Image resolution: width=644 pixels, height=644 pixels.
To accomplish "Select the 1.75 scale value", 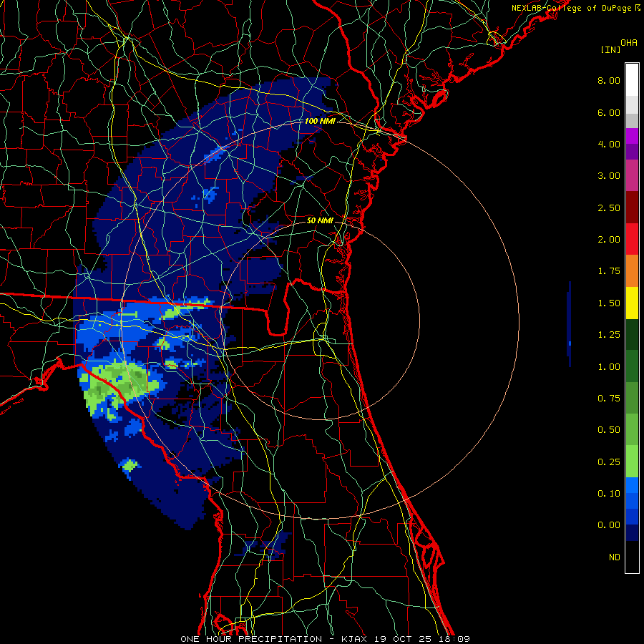I will (609, 271).
